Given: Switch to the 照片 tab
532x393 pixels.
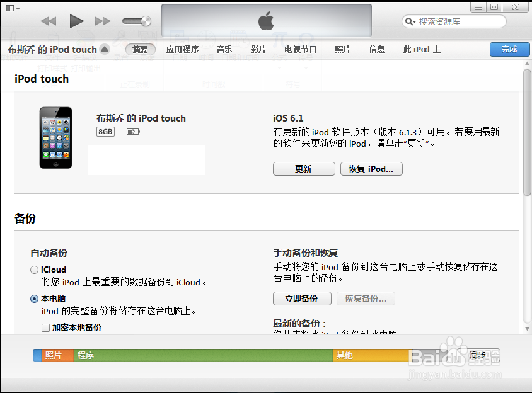Looking at the screenshot, I should coord(342,50).
